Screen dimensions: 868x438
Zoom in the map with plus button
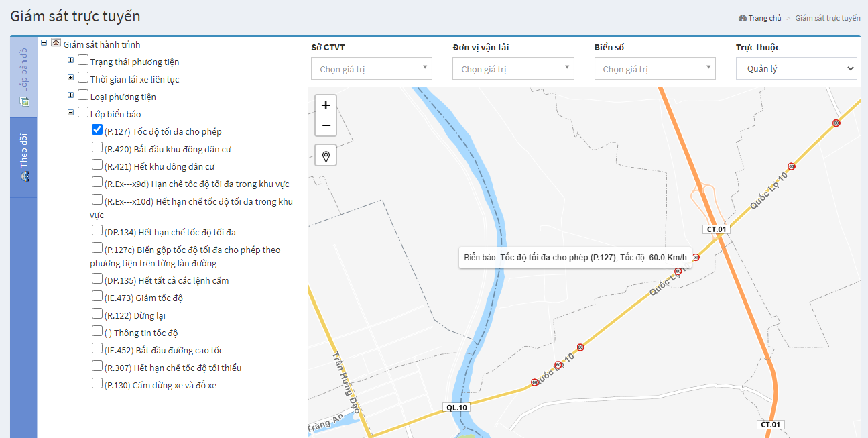326,105
